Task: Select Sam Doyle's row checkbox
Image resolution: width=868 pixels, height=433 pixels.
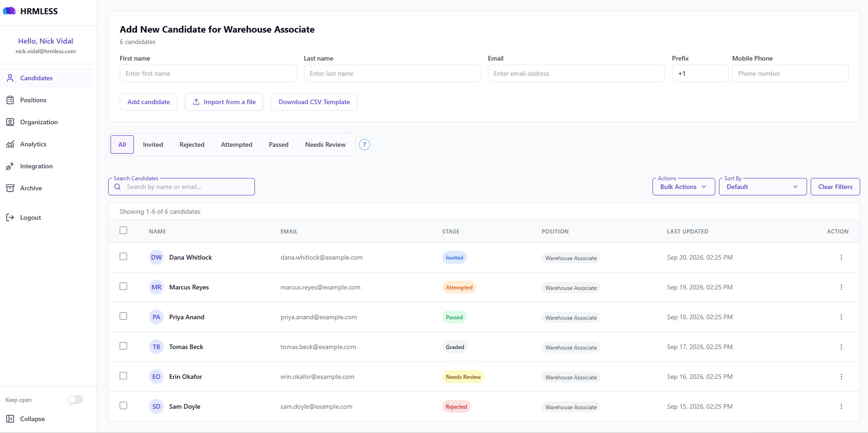Action: coord(123,405)
